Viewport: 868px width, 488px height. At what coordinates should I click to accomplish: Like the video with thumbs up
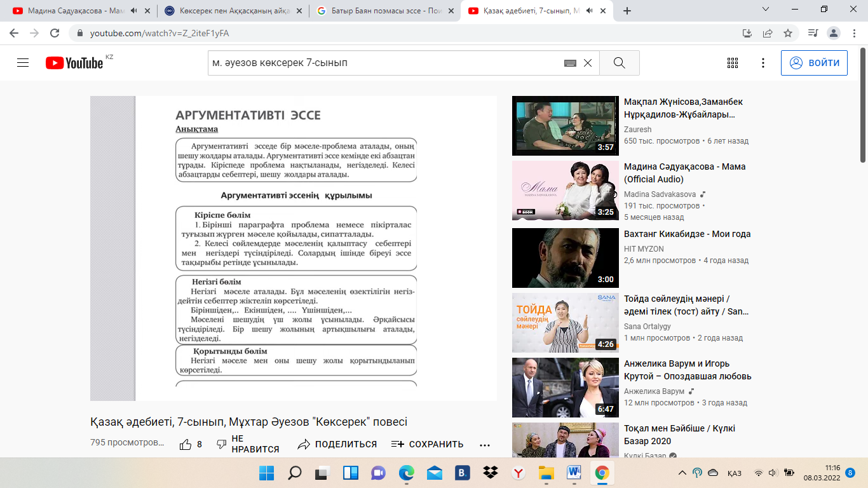tap(191, 444)
